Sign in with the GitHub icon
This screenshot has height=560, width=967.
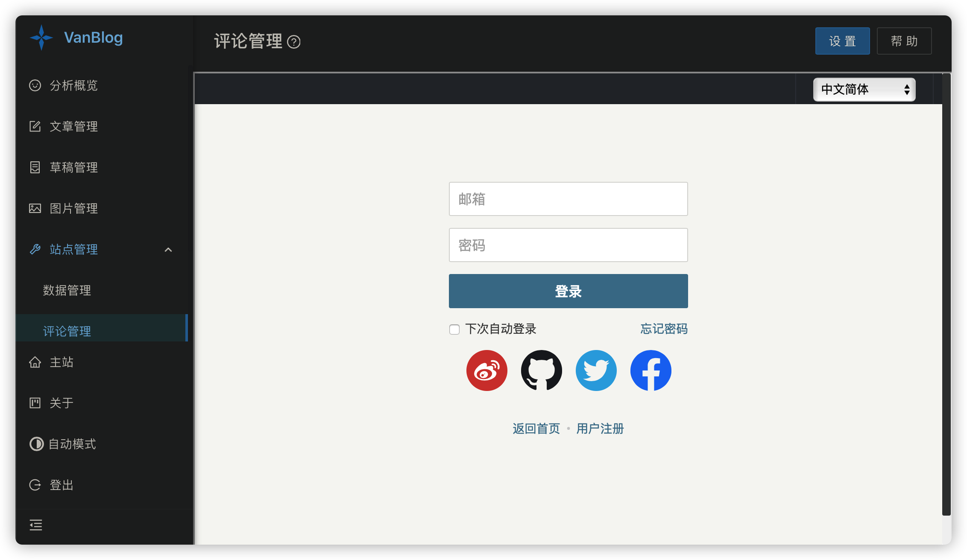click(541, 370)
